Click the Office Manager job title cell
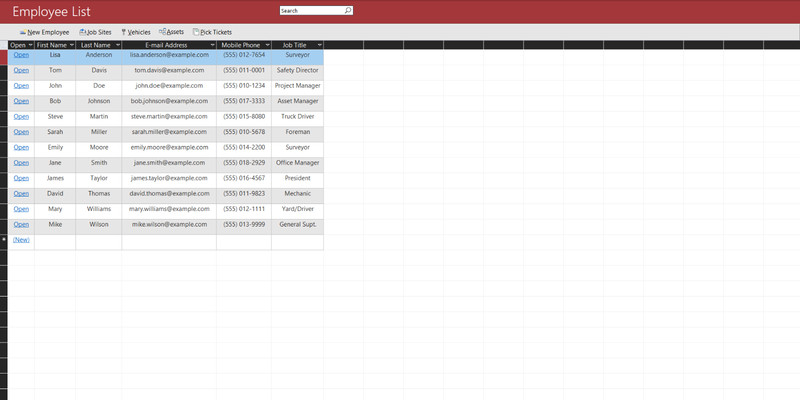 pyautogui.click(x=297, y=163)
